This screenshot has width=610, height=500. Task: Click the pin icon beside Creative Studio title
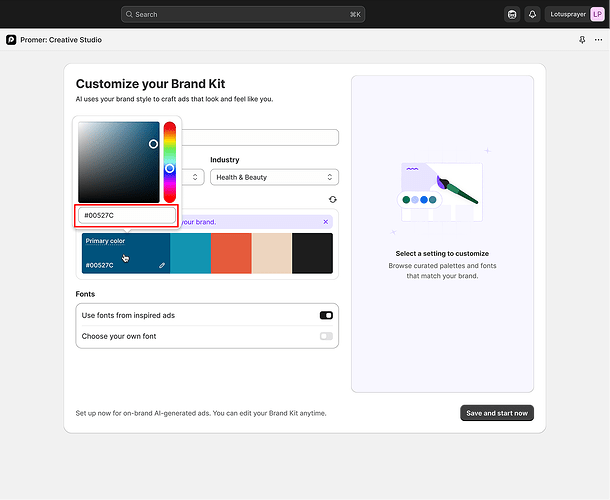point(582,40)
